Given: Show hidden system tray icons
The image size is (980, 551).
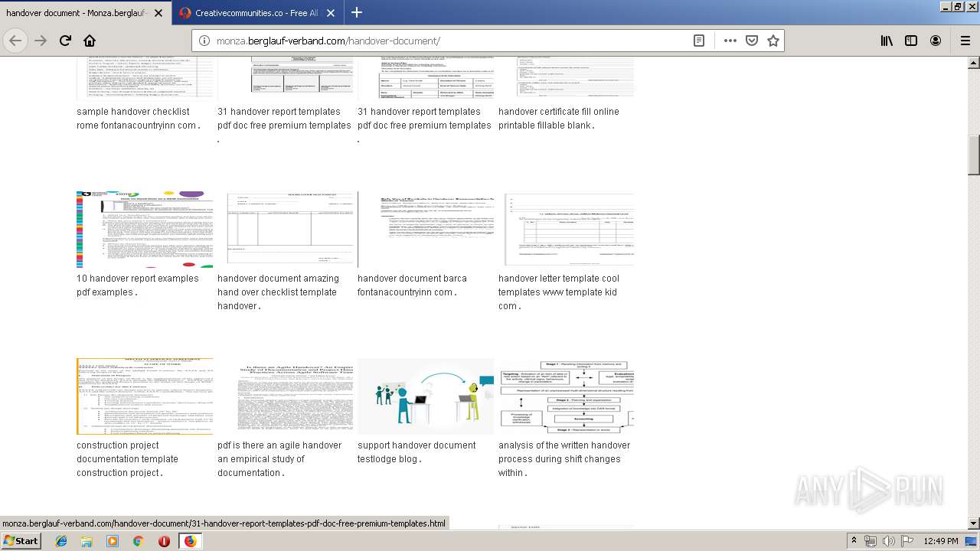Looking at the screenshot, I should [854, 541].
